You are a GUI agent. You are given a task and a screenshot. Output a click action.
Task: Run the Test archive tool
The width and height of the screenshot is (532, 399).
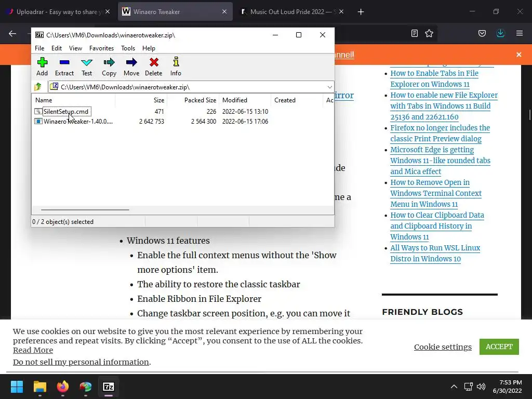(87, 67)
